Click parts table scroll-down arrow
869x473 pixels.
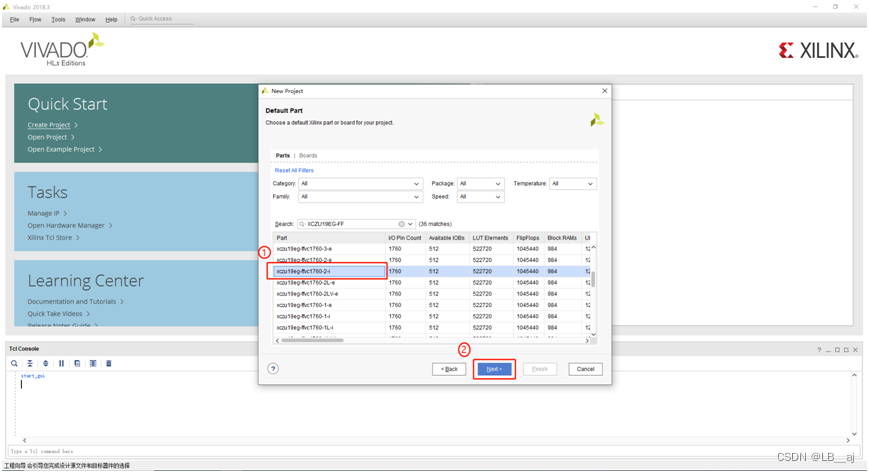point(593,334)
